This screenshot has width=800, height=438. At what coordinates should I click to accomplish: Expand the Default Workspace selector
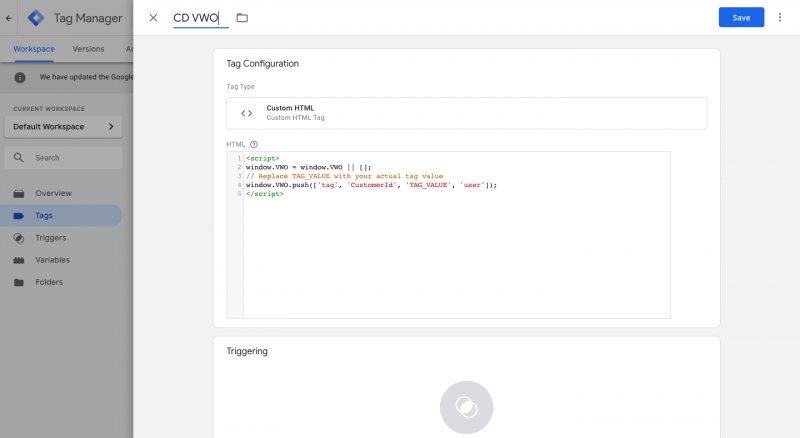[x=63, y=127]
